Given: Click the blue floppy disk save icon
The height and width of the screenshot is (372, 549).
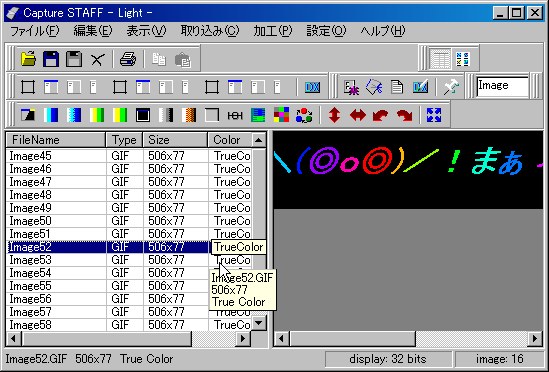Looking at the screenshot, I should tap(51, 59).
